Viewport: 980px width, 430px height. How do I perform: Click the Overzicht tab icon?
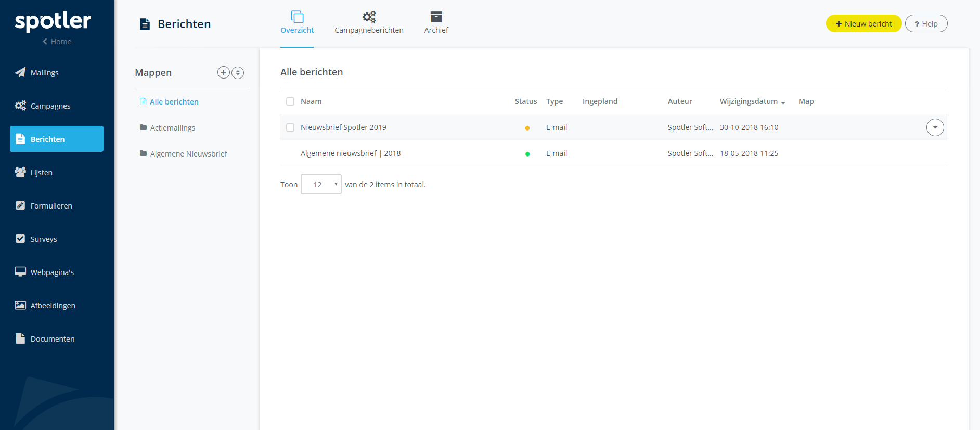tap(297, 17)
